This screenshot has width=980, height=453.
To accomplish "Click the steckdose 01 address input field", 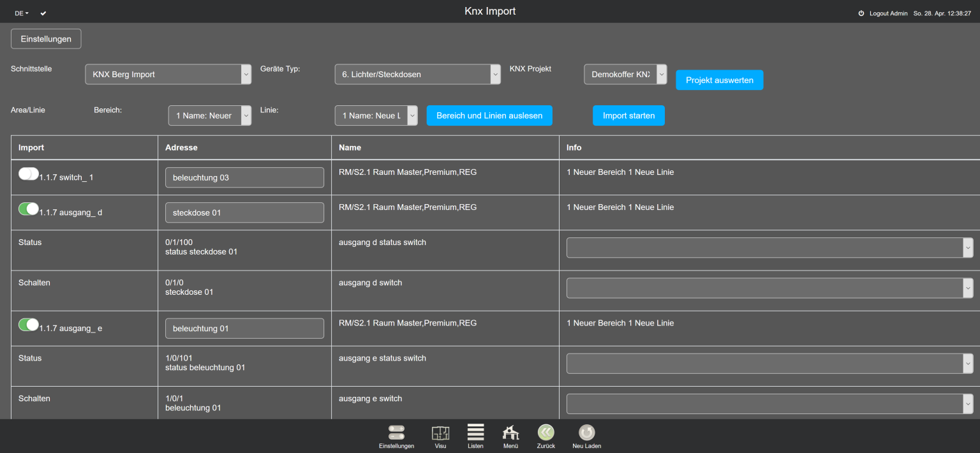I will [244, 212].
